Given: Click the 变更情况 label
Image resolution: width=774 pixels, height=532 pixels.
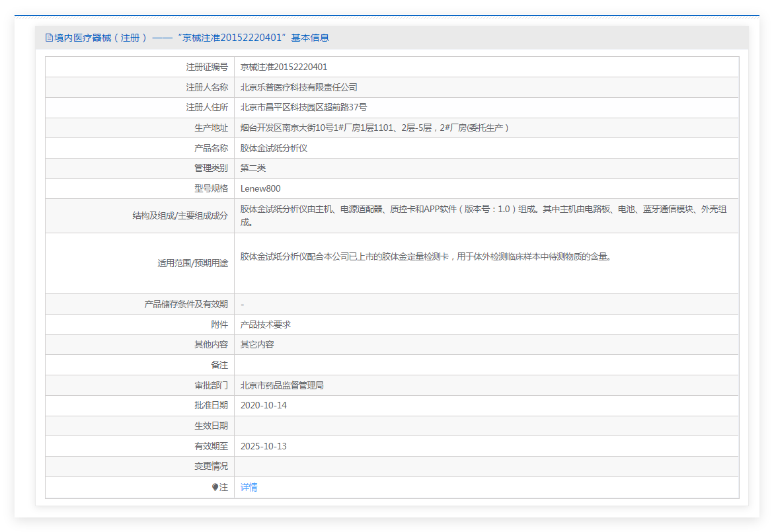Looking at the screenshot, I should click(212, 466).
